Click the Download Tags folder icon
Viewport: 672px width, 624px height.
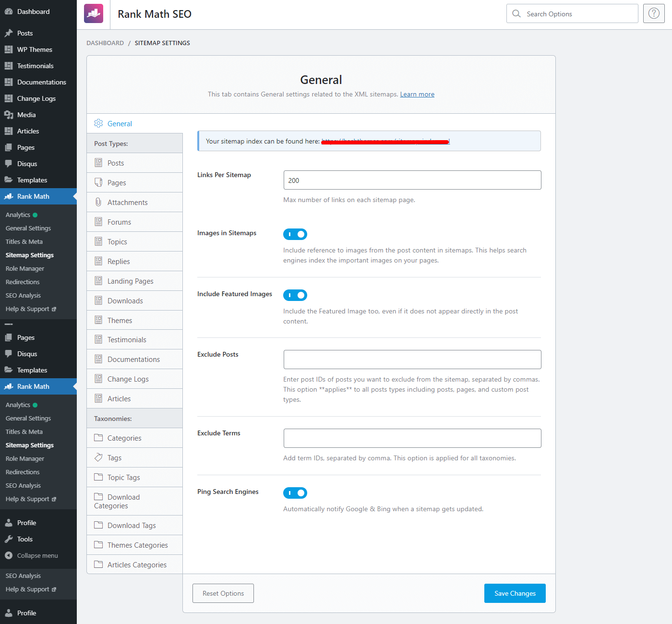[98, 525]
